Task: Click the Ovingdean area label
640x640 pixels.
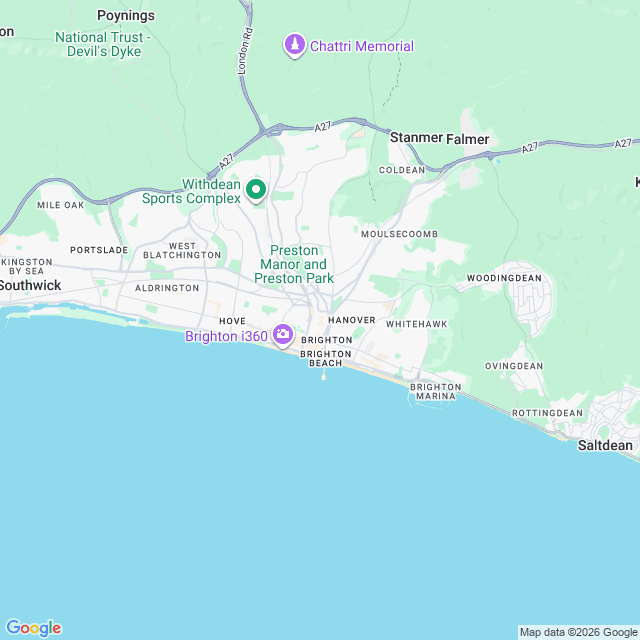Action: 514,366
